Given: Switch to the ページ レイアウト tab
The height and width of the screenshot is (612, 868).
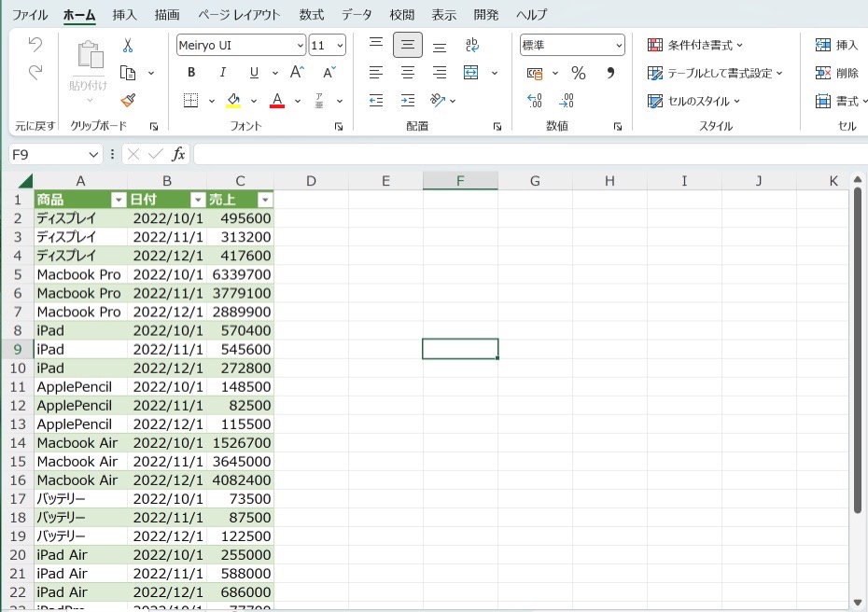Looking at the screenshot, I should [239, 14].
